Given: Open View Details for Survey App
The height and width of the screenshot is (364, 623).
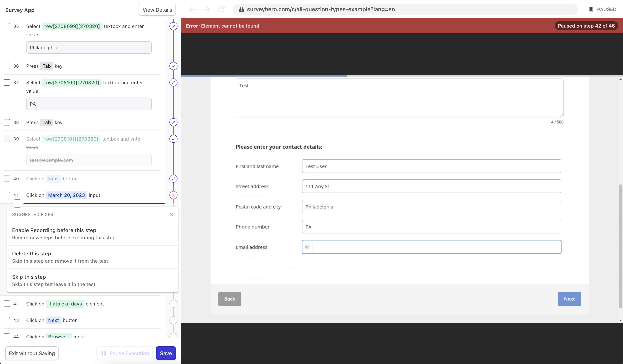Looking at the screenshot, I should (x=157, y=10).
